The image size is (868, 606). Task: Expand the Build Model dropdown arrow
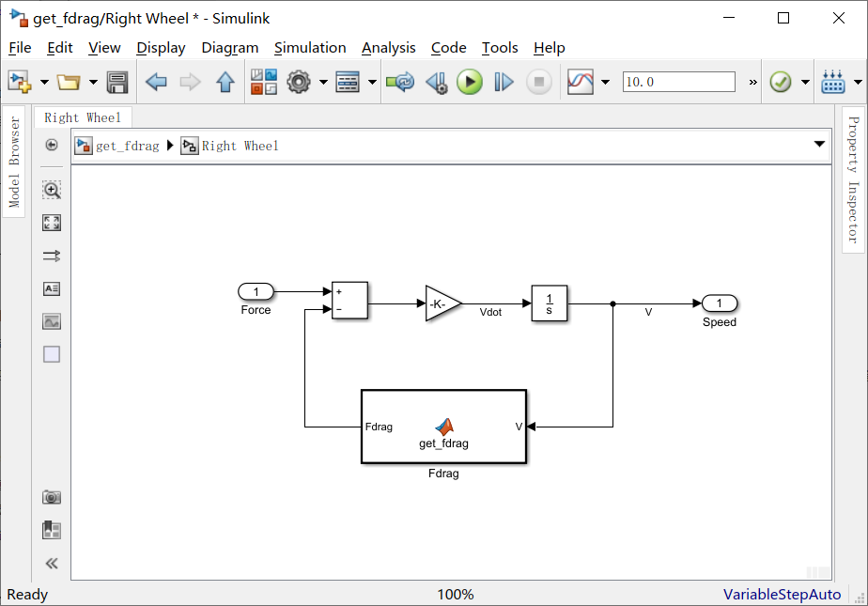click(x=858, y=83)
